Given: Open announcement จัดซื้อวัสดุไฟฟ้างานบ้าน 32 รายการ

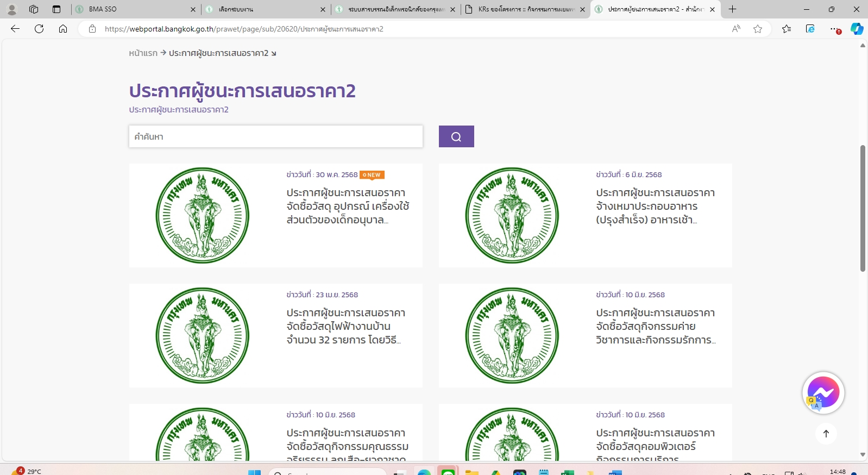Looking at the screenshot, I should pyautogui.click(x=346, y=327).
